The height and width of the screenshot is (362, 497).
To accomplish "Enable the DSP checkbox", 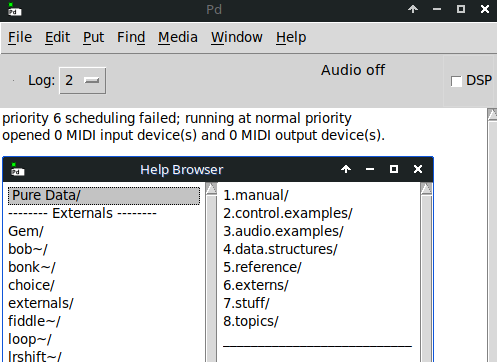I will (456, 81).
